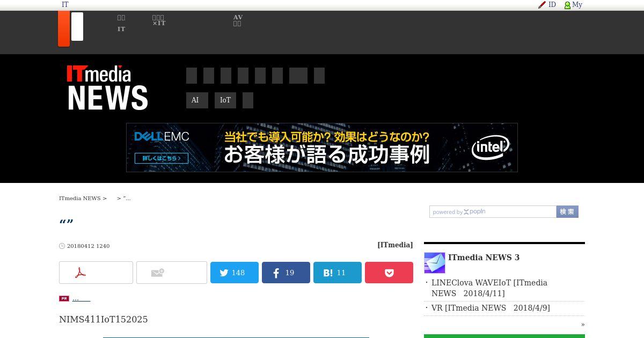The image size is (644, 338).
Task: Open the AV top navigation item
Action: click(238, 20)
